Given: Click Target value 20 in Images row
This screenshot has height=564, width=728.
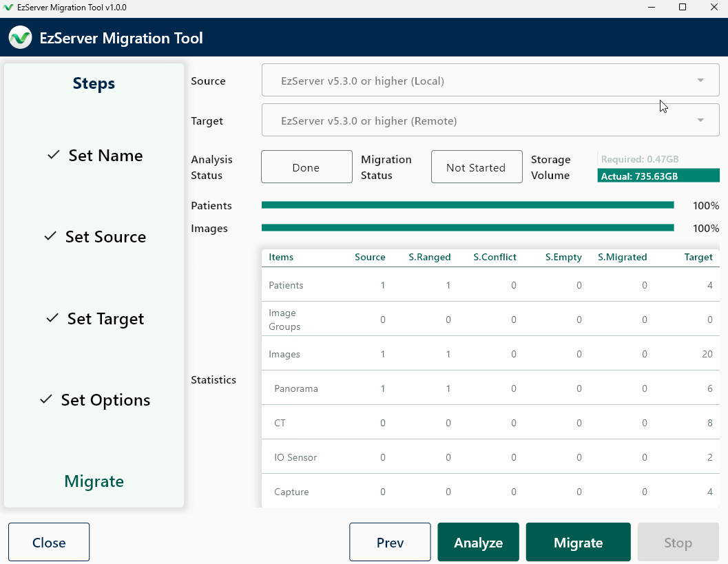Looking at the screenshot, I should click(707, 354).
